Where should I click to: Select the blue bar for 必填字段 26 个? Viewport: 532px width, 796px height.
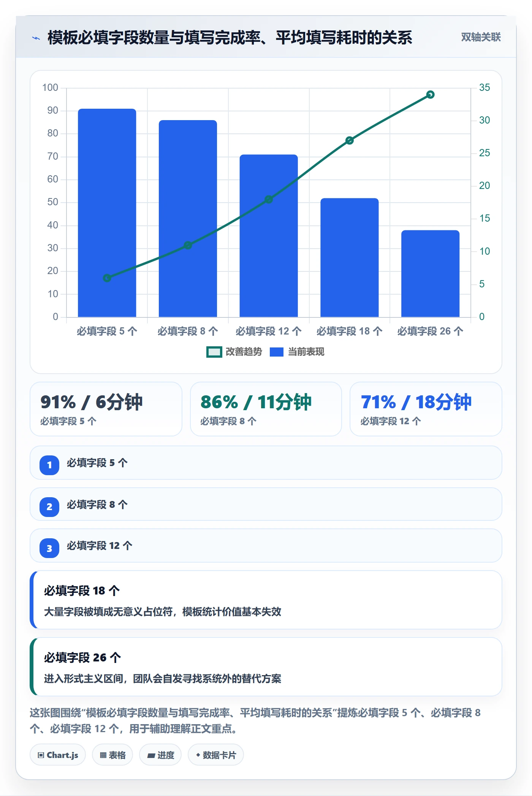click(430, 274)
